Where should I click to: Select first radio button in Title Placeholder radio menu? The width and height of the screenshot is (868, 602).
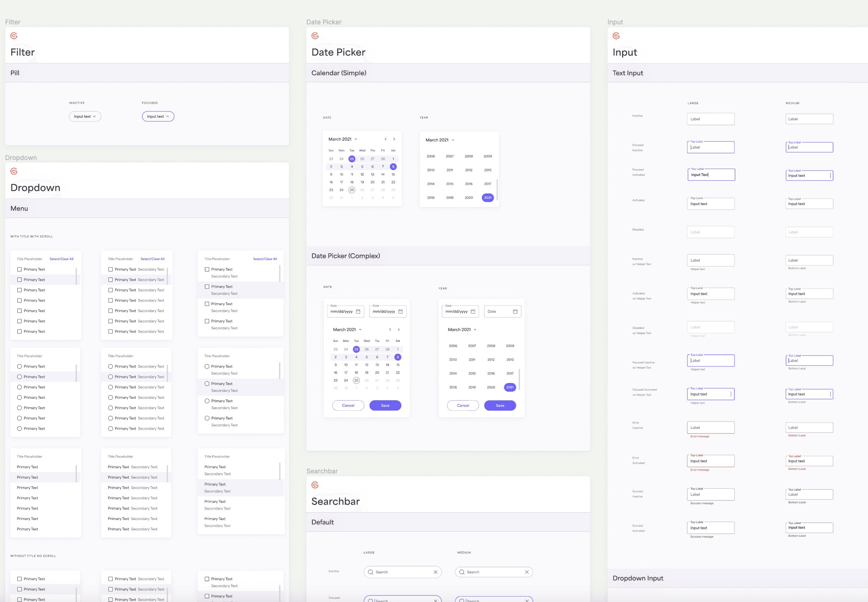19,367
